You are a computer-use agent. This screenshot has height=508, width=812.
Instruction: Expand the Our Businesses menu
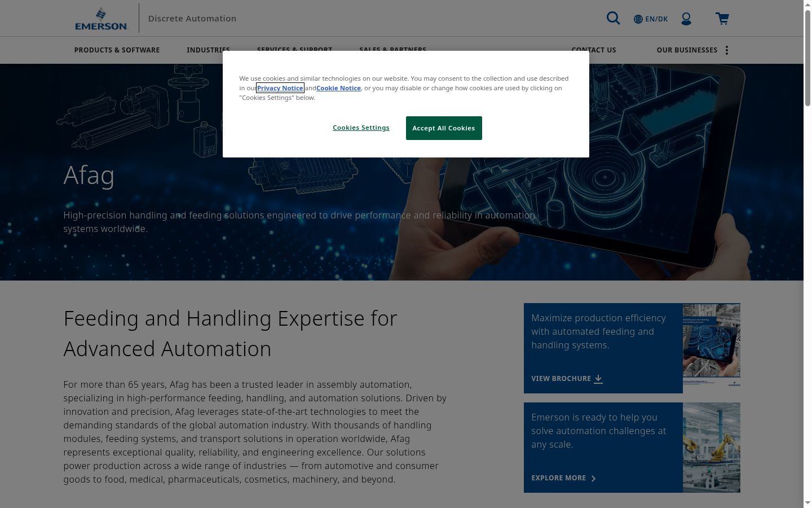point(687,50)
